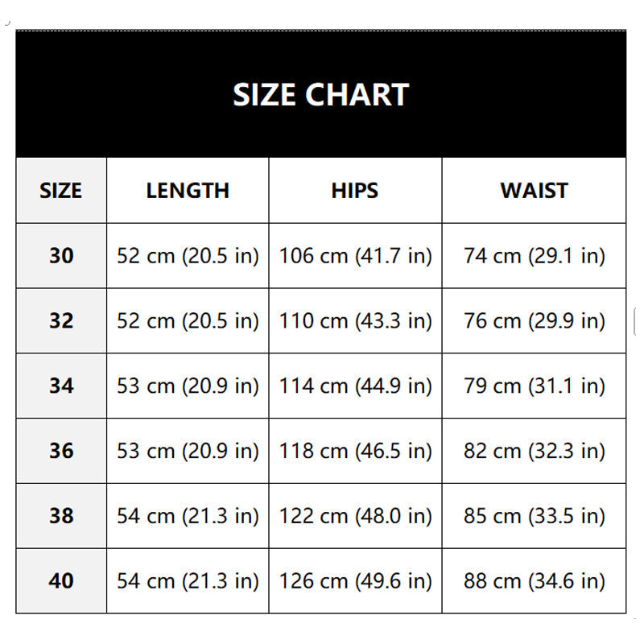Select size 34 length 53 cm cell
The image size is (644, 644).
pos(188,386)
